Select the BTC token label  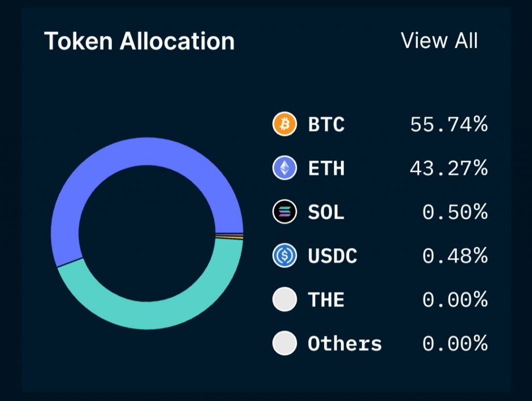pos(326,125)
